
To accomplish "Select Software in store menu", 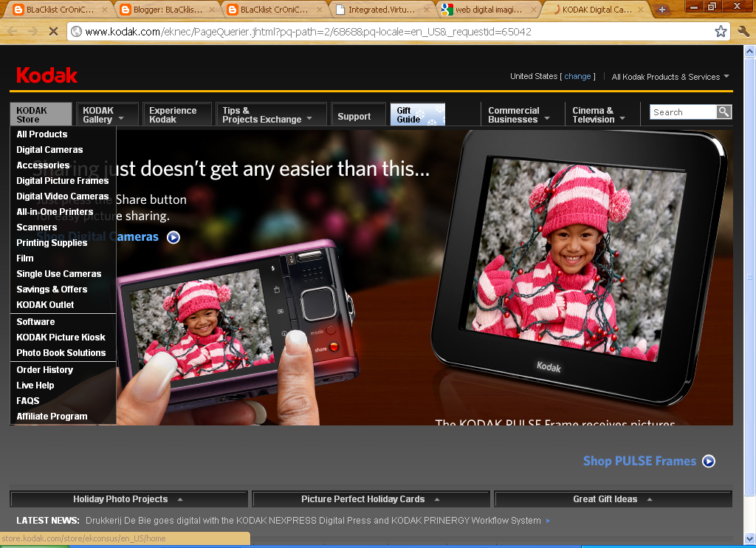I will pyautogui.click(x=35, y=321).
